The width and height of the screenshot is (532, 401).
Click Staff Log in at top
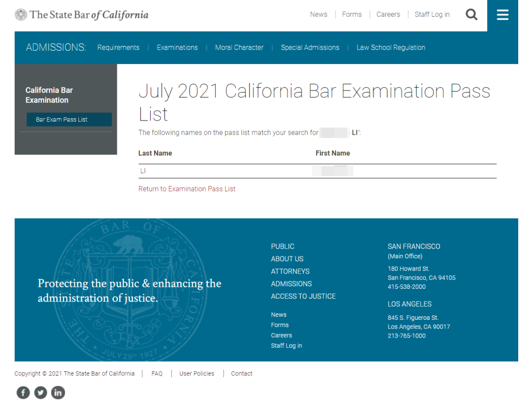tap(432, 14)
